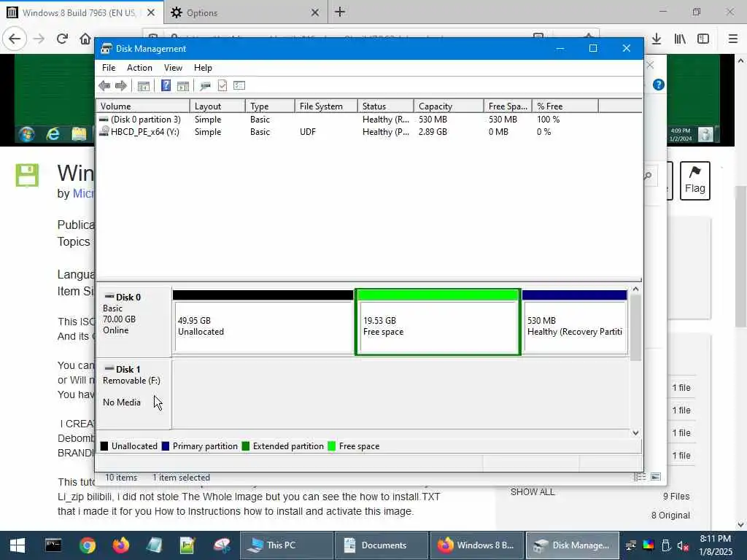Open Help via the blue question-mark toolbar icon
The width and height of the screenshot is (747, 560).
coord(166,86)
